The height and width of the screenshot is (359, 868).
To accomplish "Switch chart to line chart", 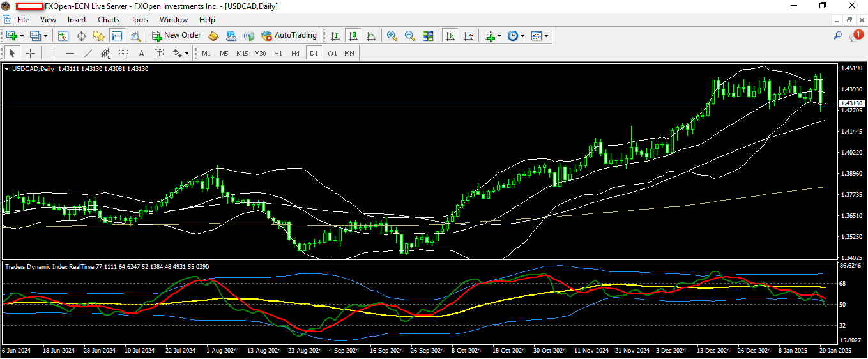I will click(x=370, y=36).
